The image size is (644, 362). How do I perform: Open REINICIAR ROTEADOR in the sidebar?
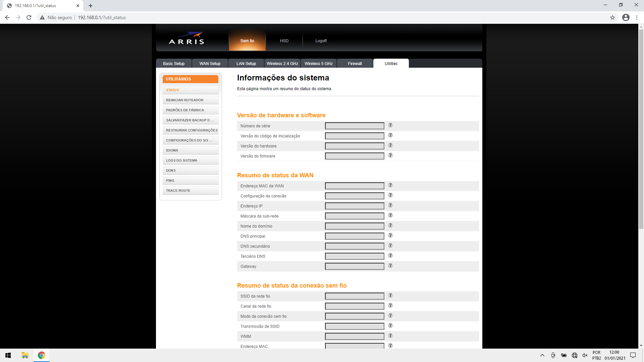[x=191, y=100]
